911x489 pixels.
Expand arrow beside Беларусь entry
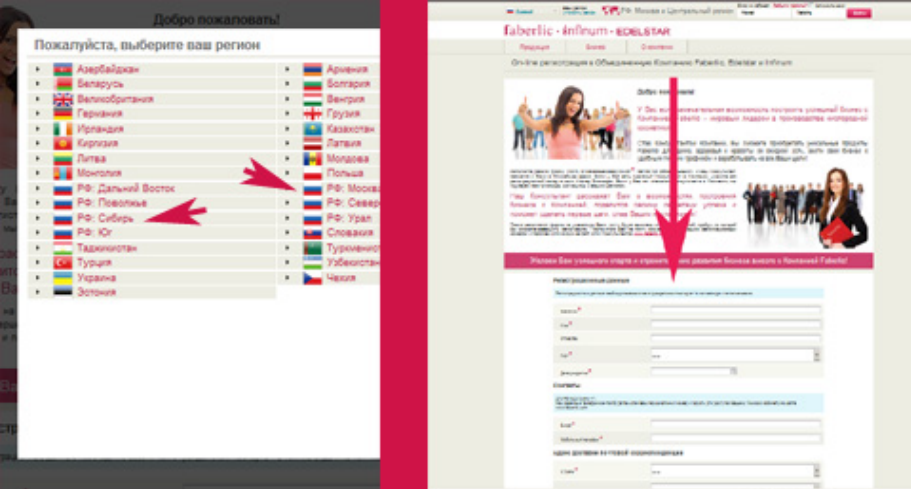tap(37, 85)
